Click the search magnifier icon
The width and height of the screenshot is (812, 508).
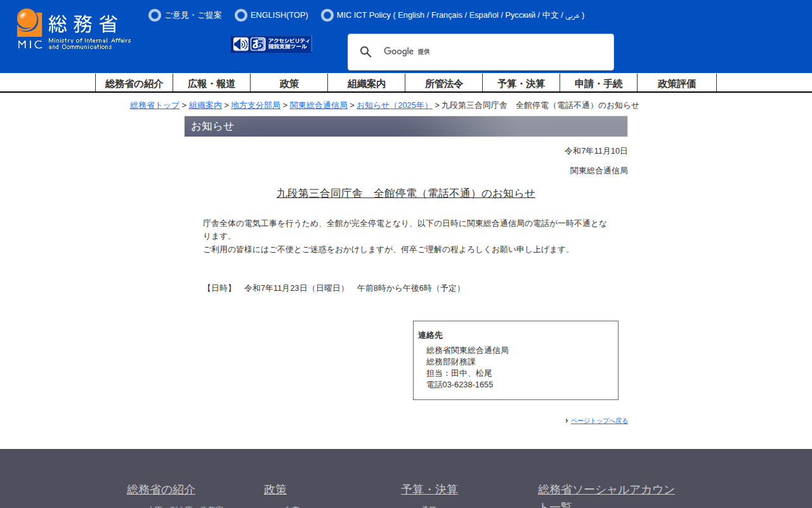pyautogui.click(x=366, y=52)
